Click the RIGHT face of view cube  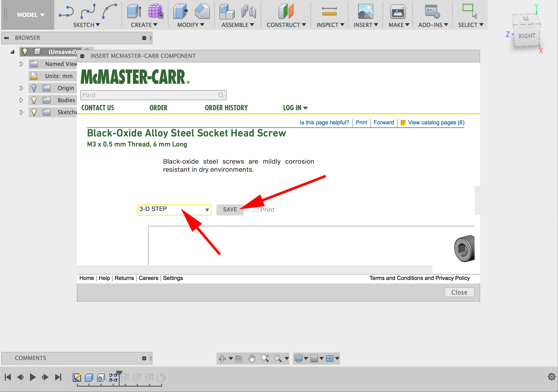click(x=526, y=36)
